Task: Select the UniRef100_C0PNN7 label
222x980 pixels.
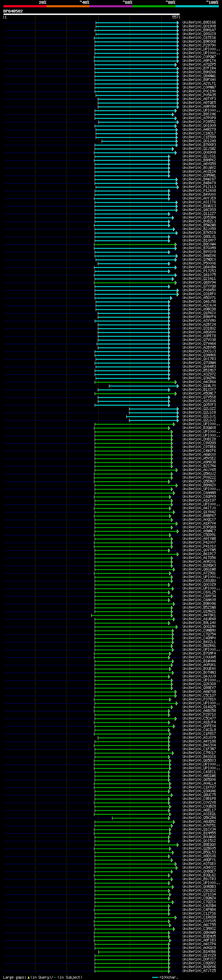Action: 199,88
